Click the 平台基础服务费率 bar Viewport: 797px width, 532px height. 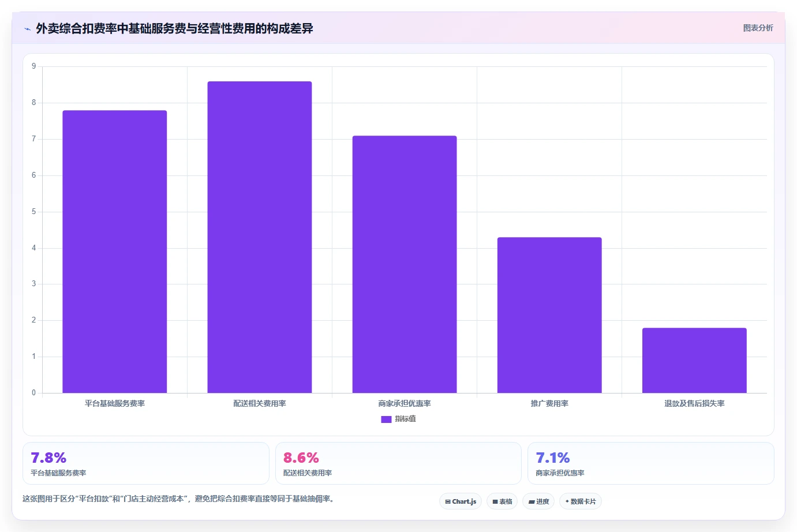(x=115, y=252)
